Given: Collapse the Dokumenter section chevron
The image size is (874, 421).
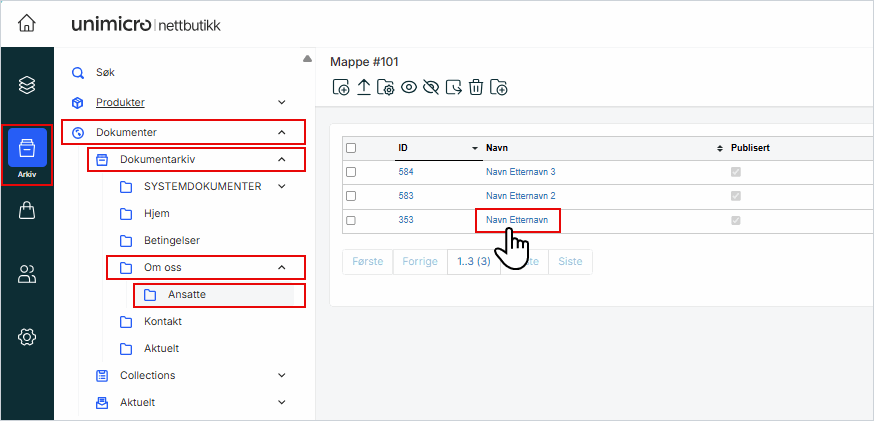Looking at the screenshot, I should [282, 132].
